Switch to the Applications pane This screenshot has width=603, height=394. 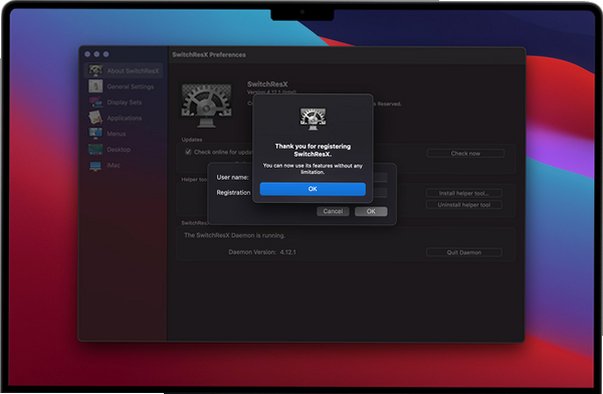point(124,118)
